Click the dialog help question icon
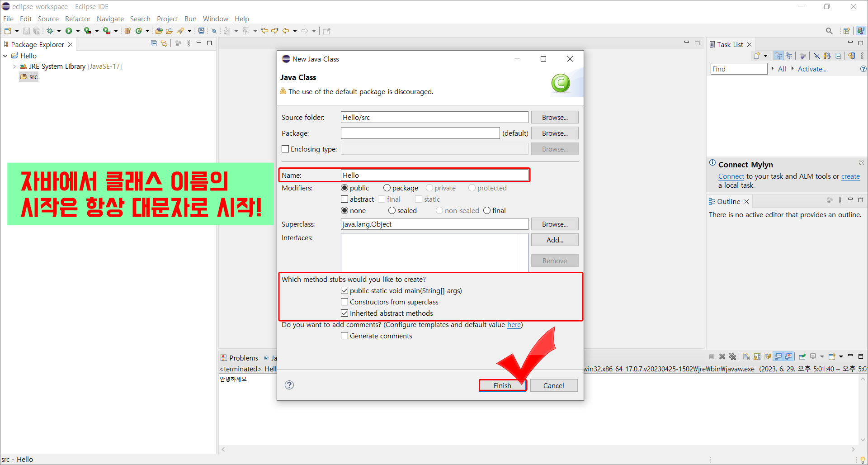Screen dimensions: 868x465 coord(289,385)
